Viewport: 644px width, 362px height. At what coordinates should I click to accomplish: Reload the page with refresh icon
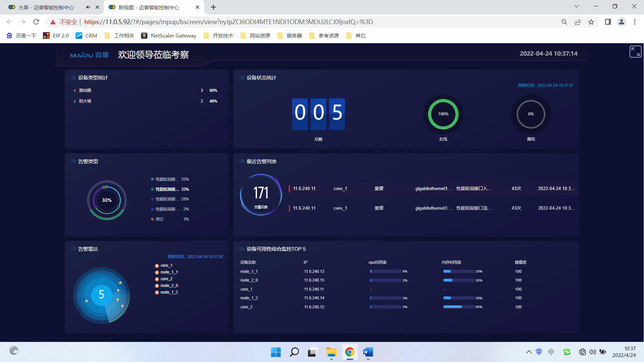36,22
